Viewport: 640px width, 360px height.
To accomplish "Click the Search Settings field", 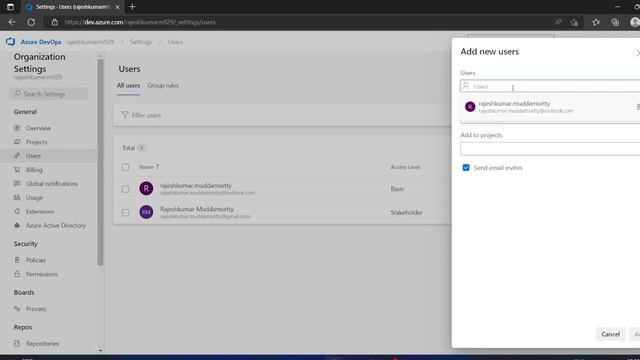I will pyautogui.click(x=49, y=94).
